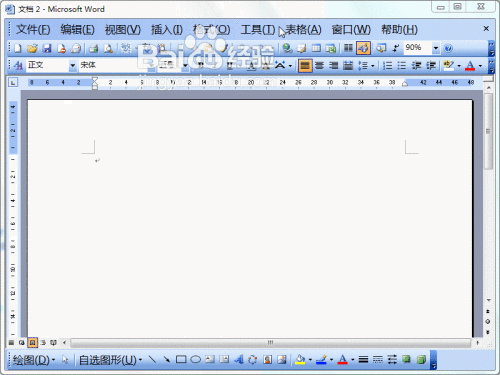Toggle align right paragraph alignment

(x=334, y=65)
